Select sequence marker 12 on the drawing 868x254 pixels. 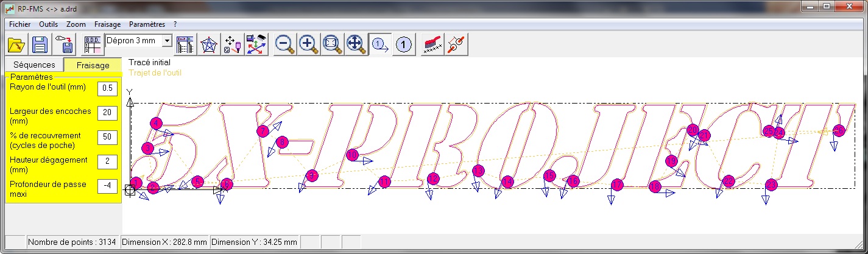point(433,178)
